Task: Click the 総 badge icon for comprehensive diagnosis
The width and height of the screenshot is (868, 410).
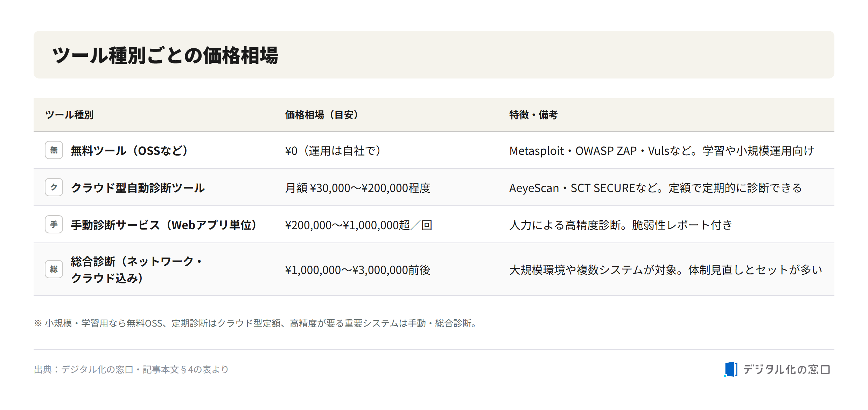Action: [x=54, y=269]
